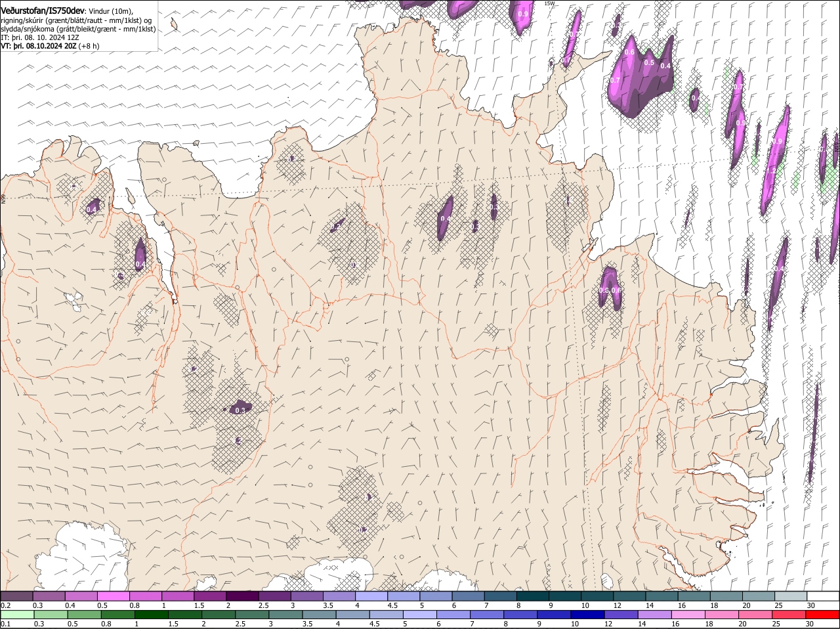Pick the 3 grey-green swatch in rain scale
This screenshot has width=840, height=629.
pos(285,615)
